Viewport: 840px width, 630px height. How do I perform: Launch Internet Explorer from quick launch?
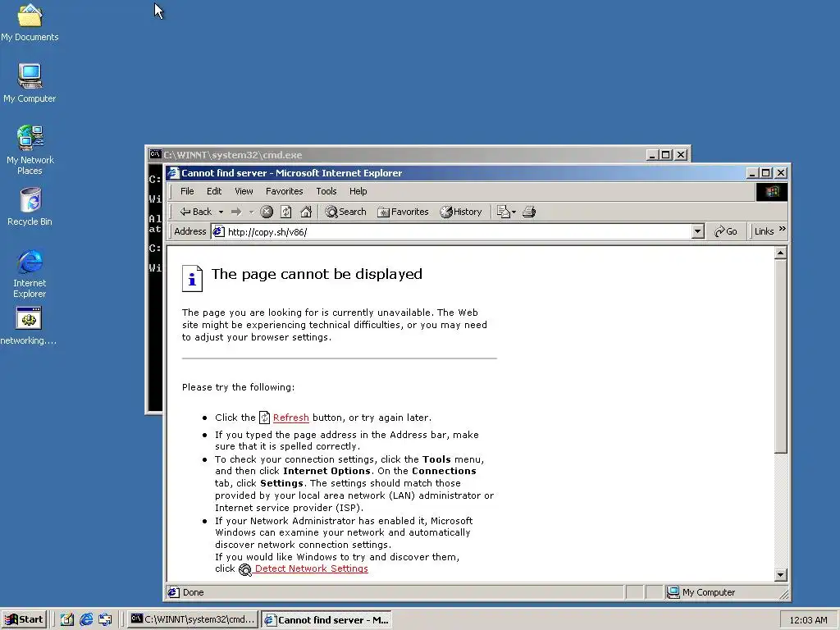(85, 620)
